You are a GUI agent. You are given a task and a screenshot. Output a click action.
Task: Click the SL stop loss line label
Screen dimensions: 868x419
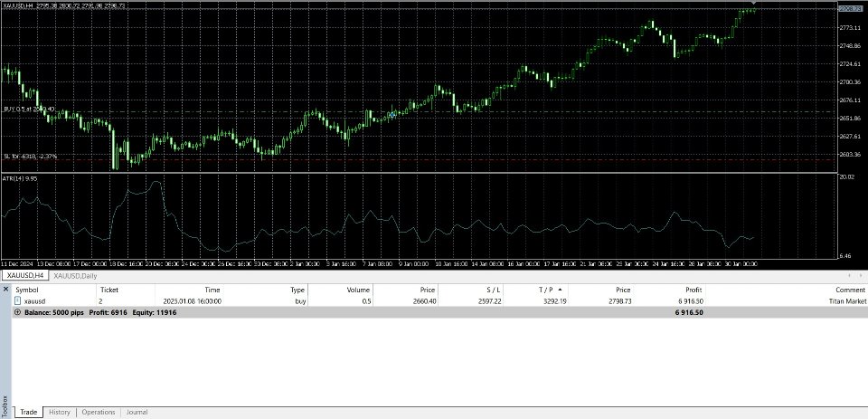point(31,157)
